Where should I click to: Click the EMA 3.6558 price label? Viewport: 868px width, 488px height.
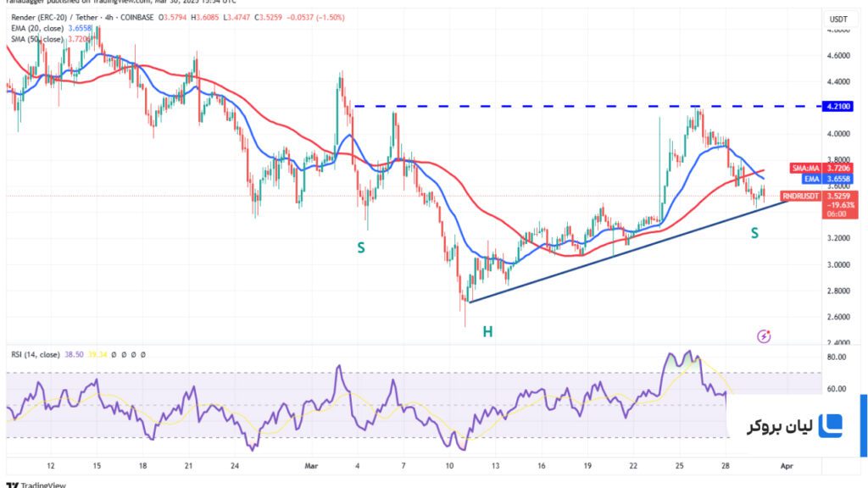[x=827, y=179]
